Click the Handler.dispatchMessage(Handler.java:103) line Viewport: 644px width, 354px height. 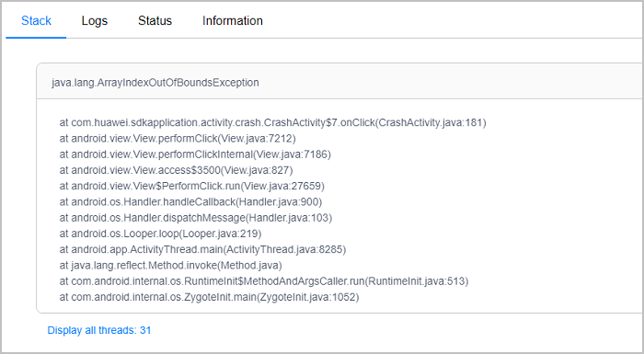click(x=195, y=218)
